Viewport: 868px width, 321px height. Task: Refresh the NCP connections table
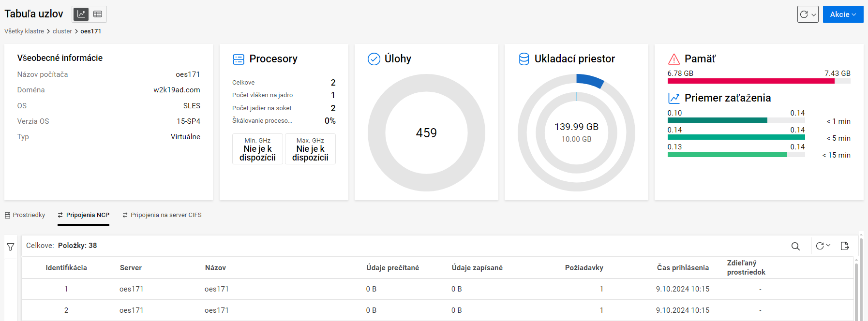point(820,246)
